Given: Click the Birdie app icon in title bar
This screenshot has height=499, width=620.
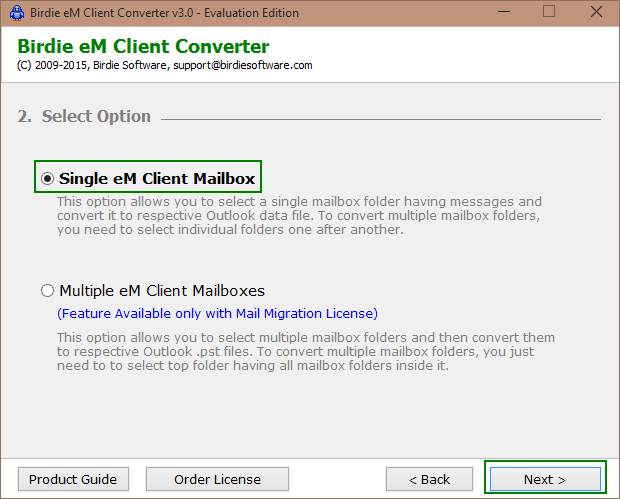Looking at the screenshot, I should tap(17, 13).
